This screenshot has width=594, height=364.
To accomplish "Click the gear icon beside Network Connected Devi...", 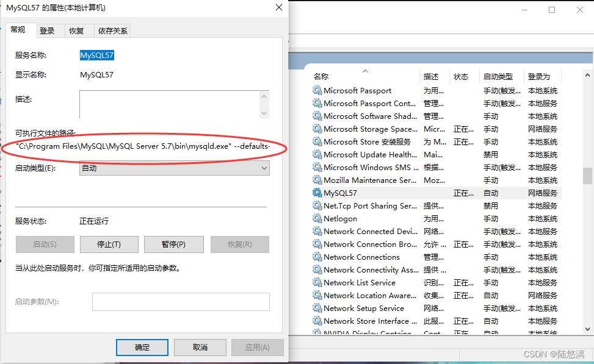I will coord(317,231).
